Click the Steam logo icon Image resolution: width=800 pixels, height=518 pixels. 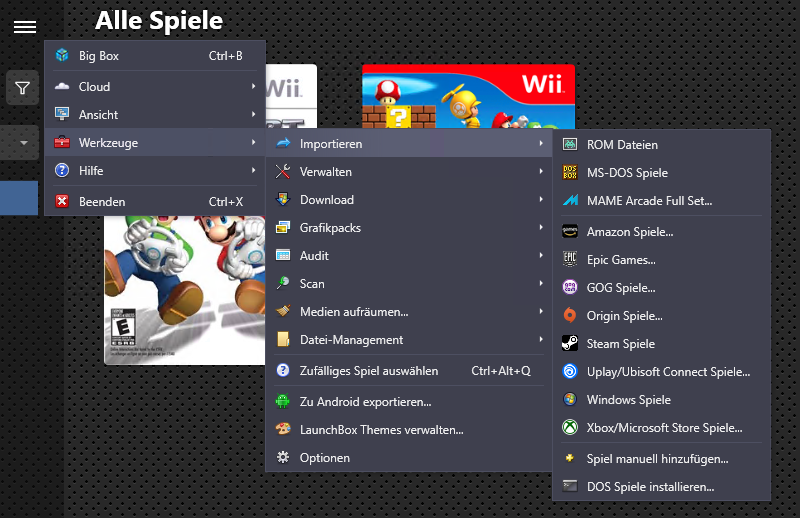click(569, 344)
